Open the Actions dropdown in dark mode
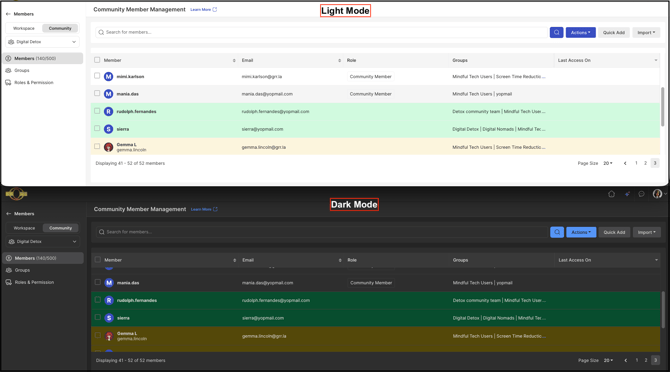 pyautogui.click(x=581, y=232)
